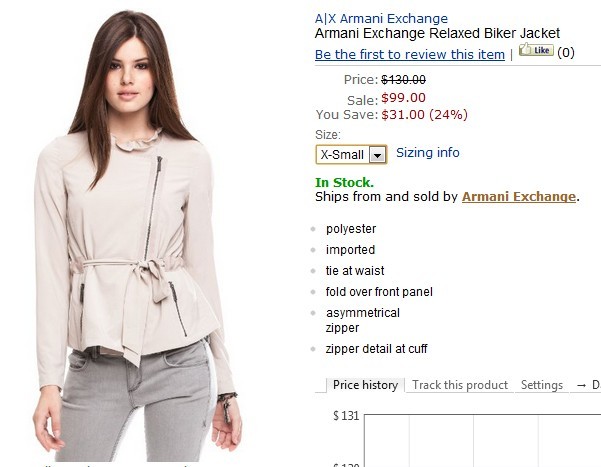Open the Track this product tab
Screen dimensions: 601x467
(460, 385)
